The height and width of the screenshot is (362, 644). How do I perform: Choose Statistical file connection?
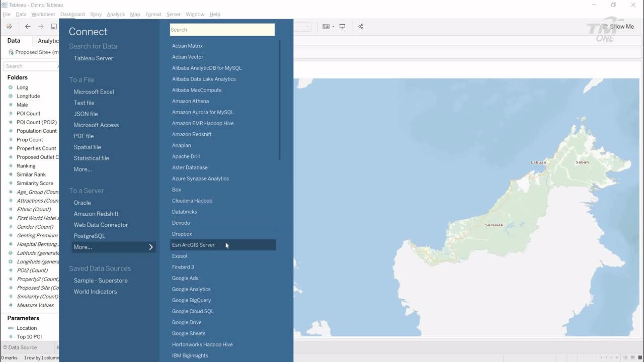point(92,158)
